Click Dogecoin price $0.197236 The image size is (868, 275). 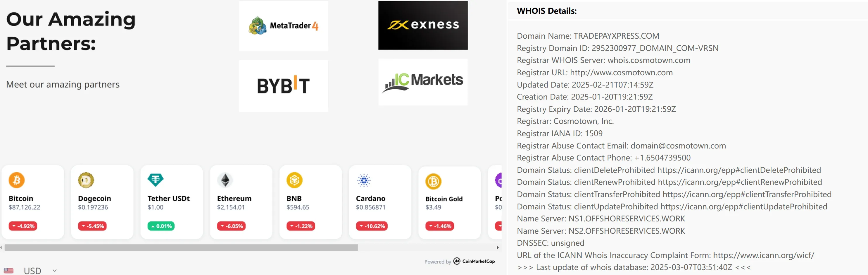pyautogui.click(x=93, y=207)
